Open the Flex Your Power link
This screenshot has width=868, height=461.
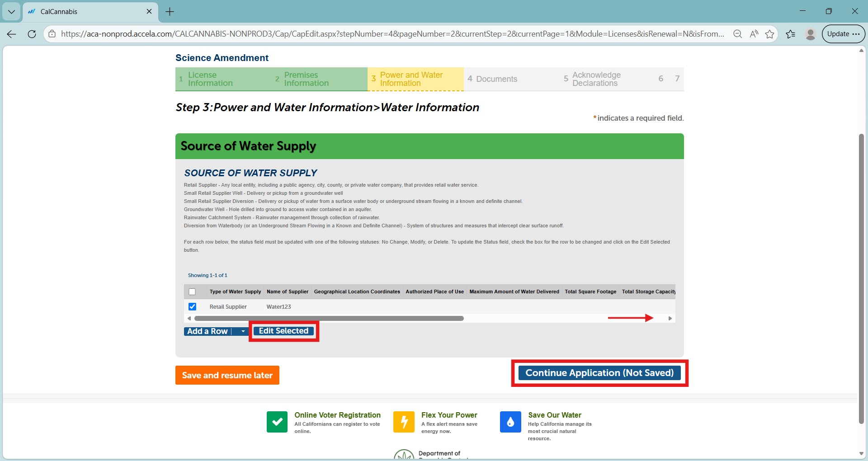(x=449, y=415)
